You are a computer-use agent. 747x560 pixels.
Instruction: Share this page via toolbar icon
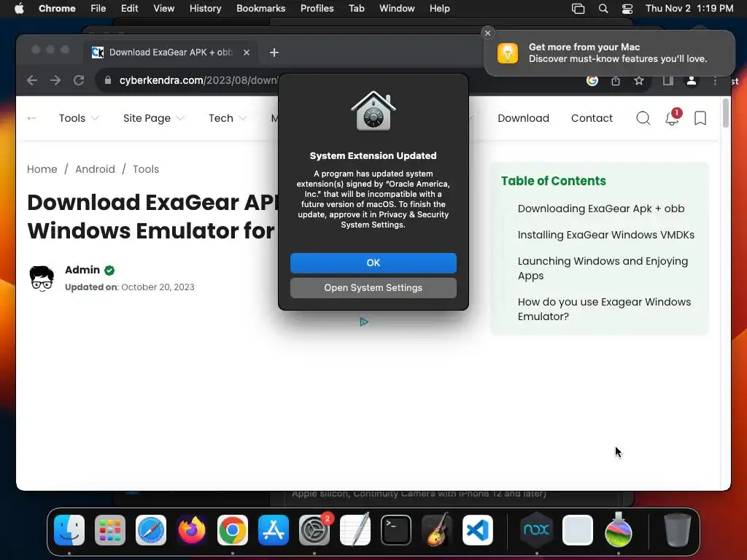pyautogui.click(x=616, y=80)
